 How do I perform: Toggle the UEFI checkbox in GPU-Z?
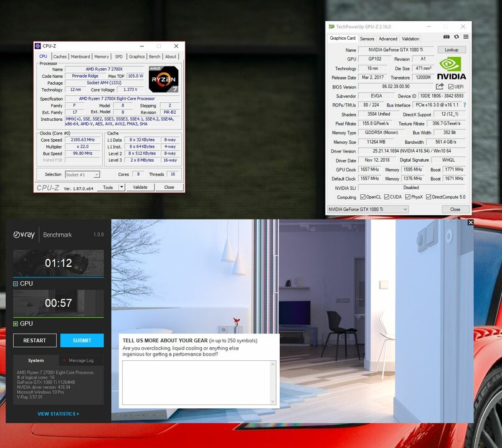pos(451,86)
